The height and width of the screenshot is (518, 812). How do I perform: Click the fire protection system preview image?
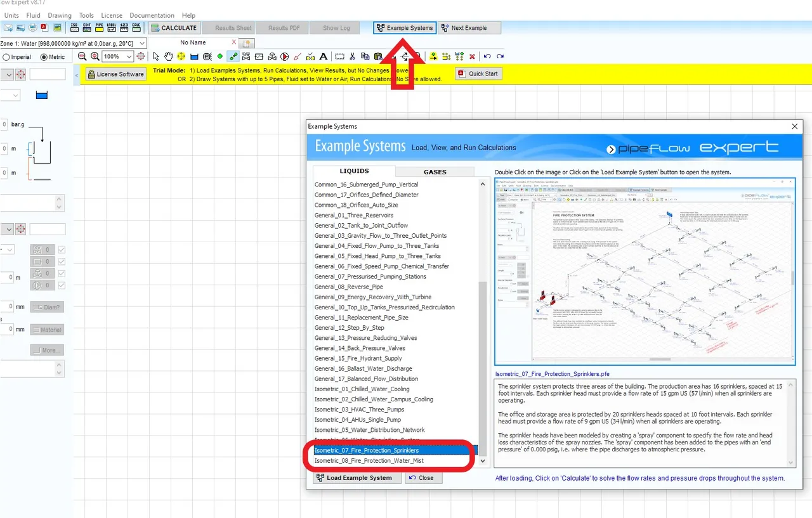coord(645,271)
